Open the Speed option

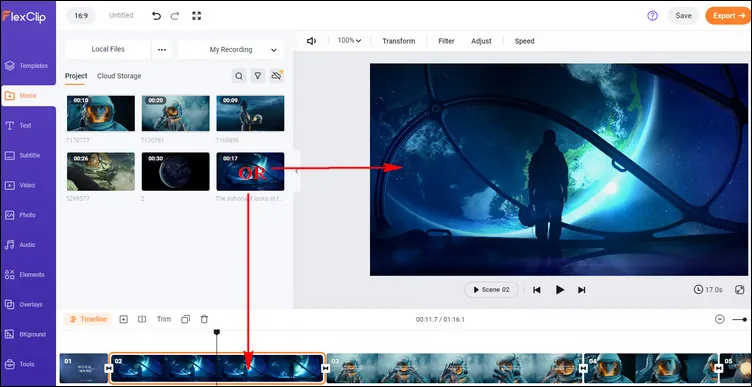524,41
